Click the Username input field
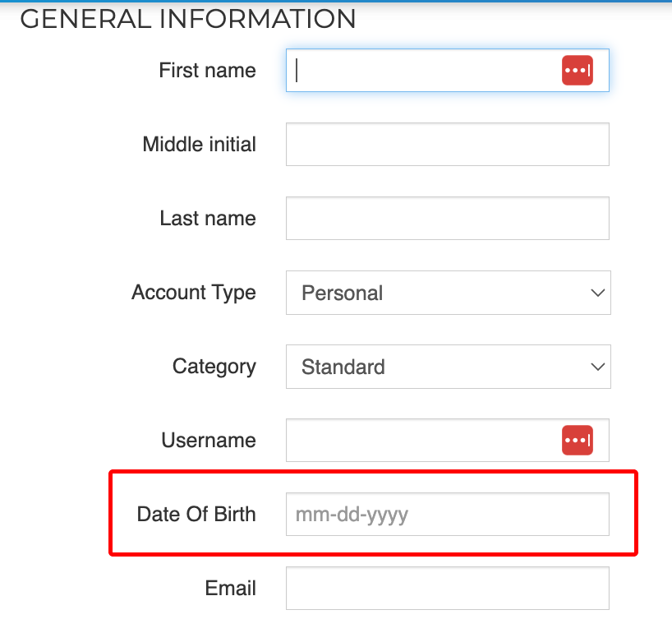 [x=448, y=440]
